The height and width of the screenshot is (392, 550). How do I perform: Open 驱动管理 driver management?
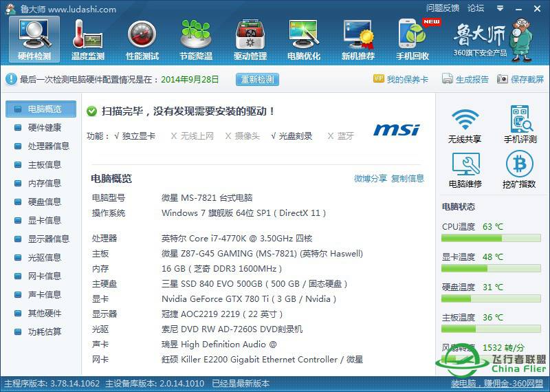[250, 39]
